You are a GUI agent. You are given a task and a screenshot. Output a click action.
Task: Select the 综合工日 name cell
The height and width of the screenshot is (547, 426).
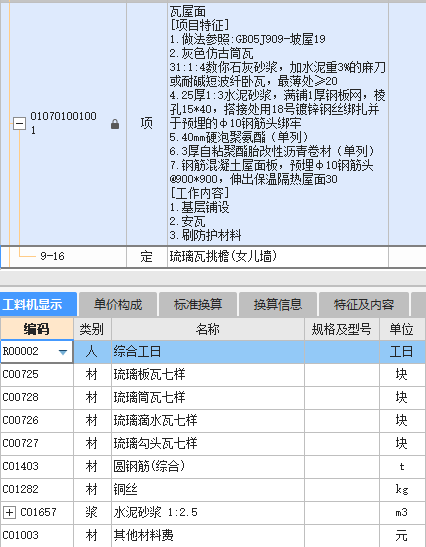(208, 352)
